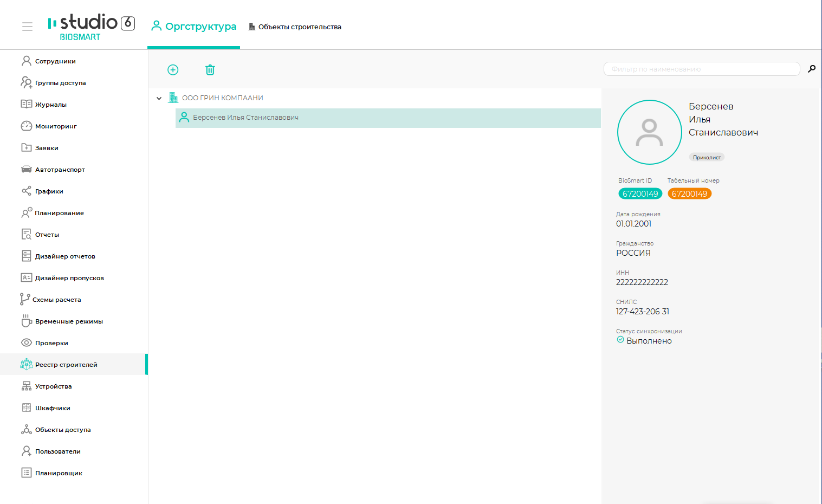The image size is (822, 504).
Task: Open Дизайнер отчетов menu item
Action: [65, 256]
